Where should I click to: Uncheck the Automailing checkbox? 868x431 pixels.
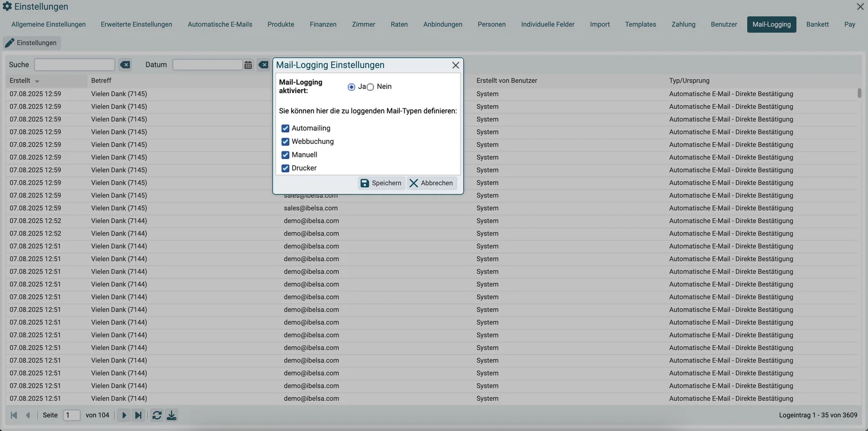click(x=285, y=129)
